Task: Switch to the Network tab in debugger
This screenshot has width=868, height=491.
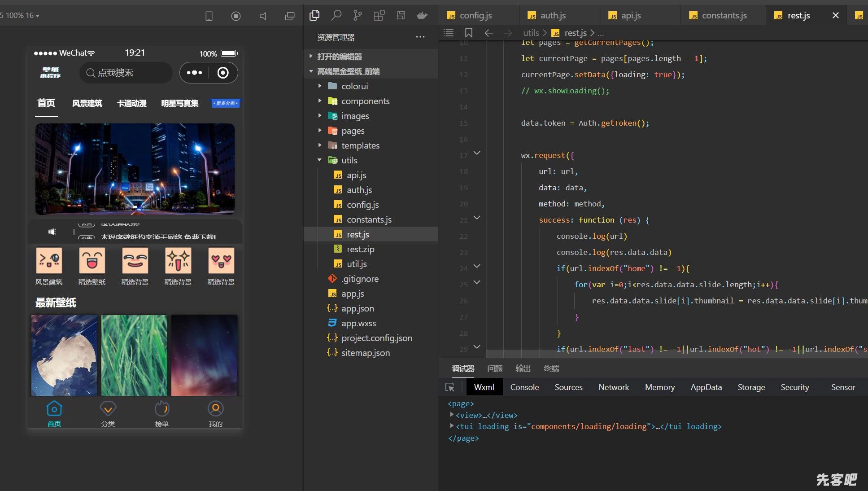Action: [x=614, y=386]
